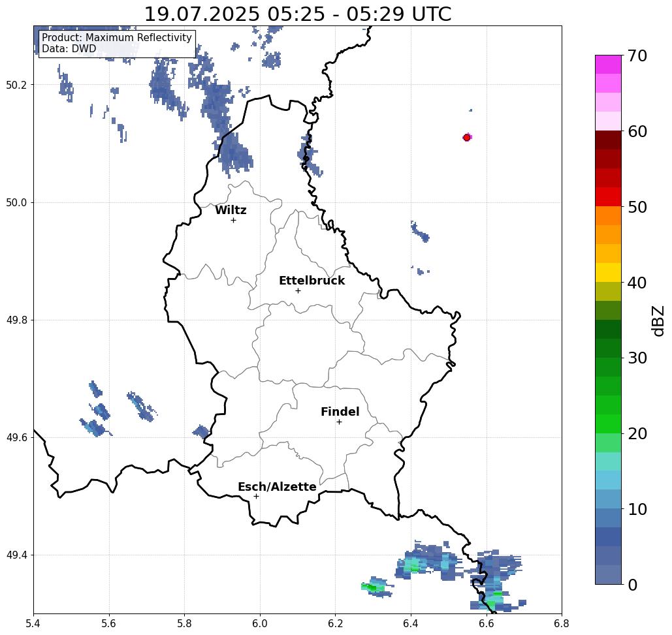The height and width of the screenshot is (635, 672).
Task: Click the dark maroon band just below 60 dBZ
Action: (x=608, y=140)
